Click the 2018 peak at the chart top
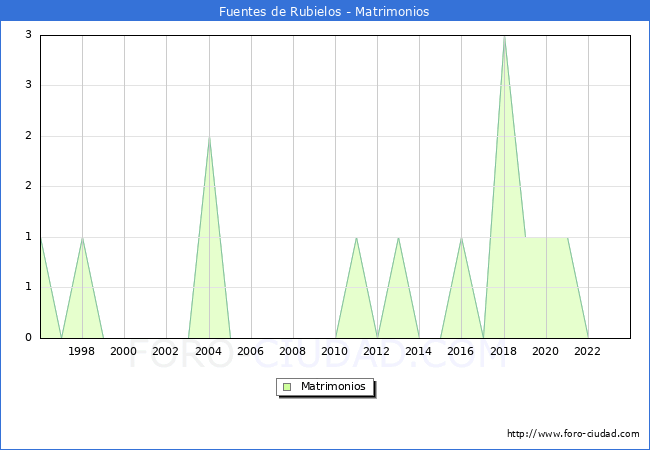The height and width of the screenshot is (450, 650). (x=504, y=37)
